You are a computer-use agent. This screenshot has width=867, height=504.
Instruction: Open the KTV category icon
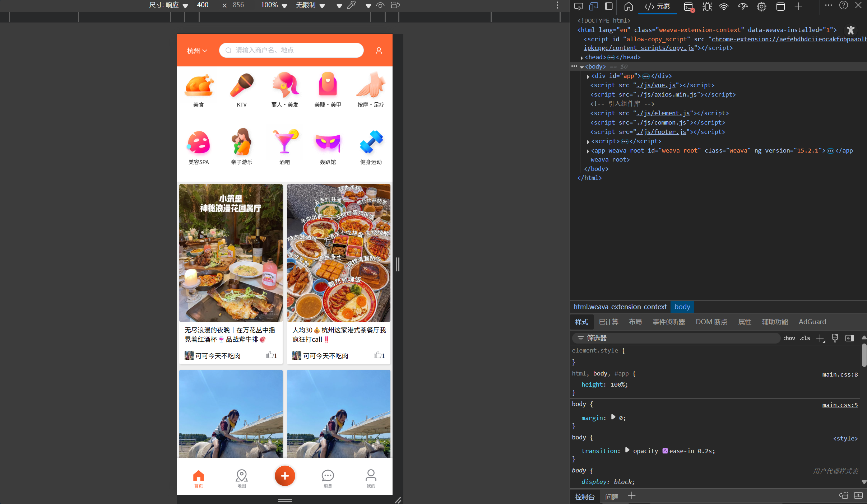click(x=241, y=85)
